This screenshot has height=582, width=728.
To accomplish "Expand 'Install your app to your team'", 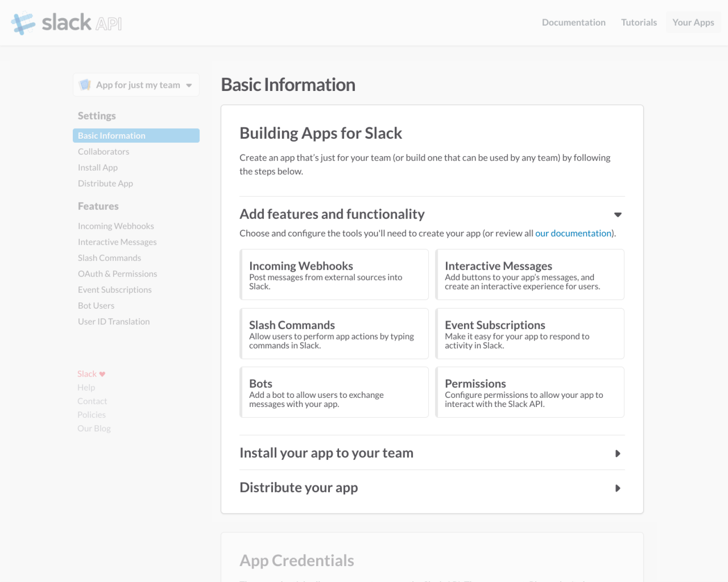I will click(x=617, y=453).
